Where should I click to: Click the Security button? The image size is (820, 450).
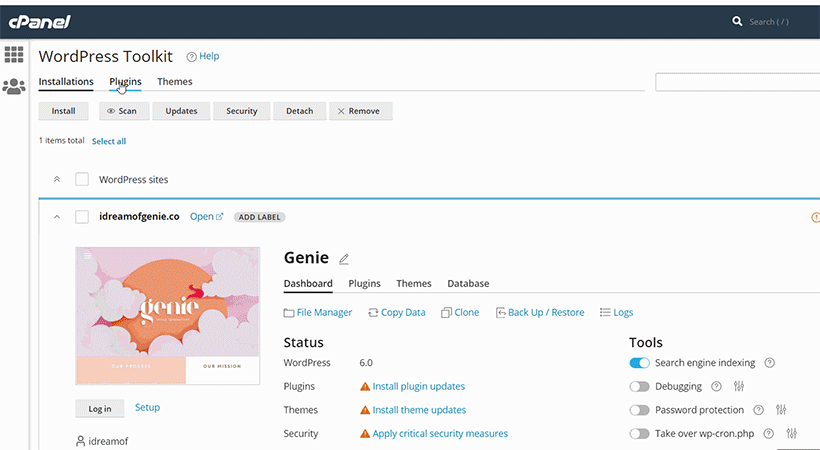242,111
